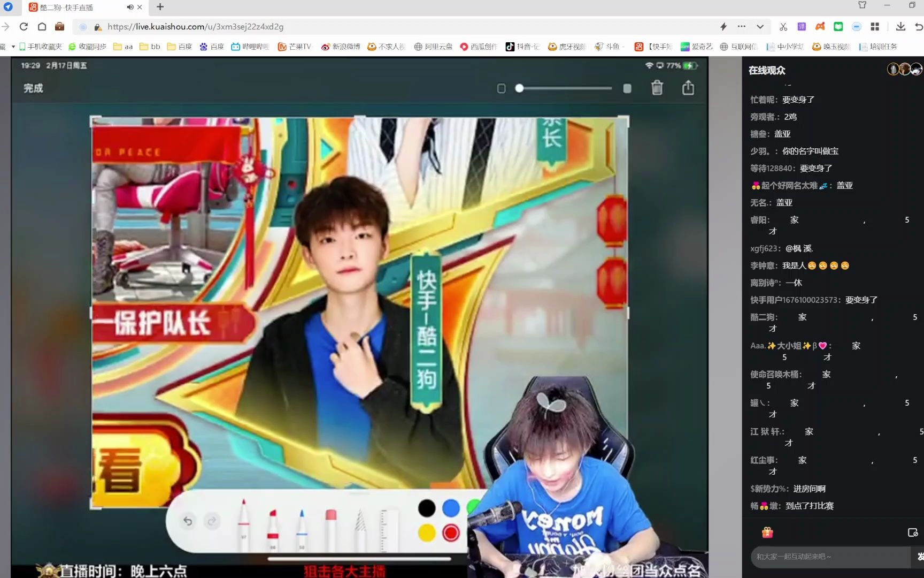Open the 哔哩哔哩 bookmark
924x578 pixels.
[250, 47]
